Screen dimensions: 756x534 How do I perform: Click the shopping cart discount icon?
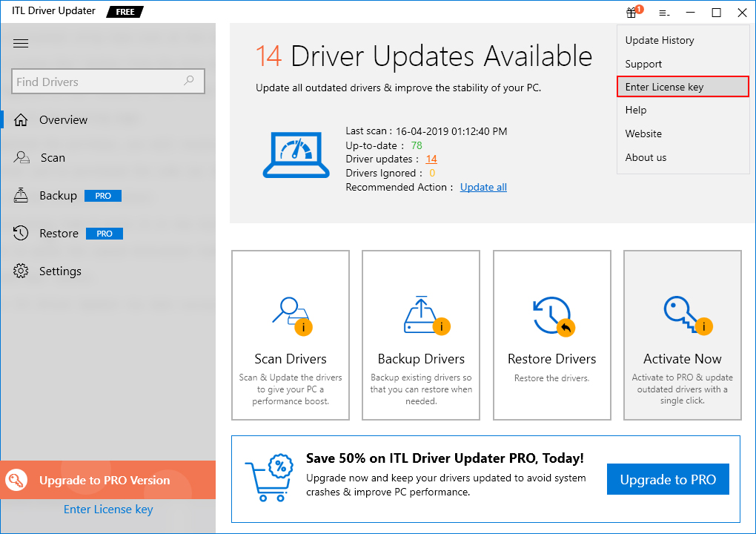tap(269, 478)
